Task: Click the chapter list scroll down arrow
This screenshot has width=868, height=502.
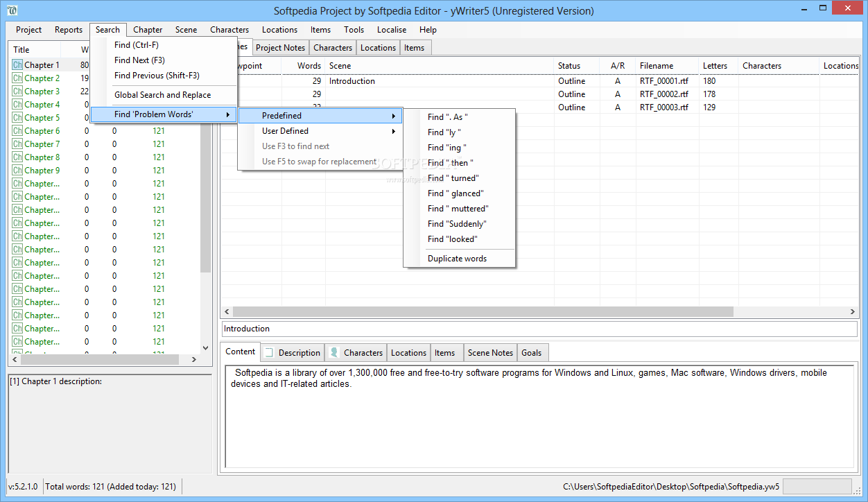Action: 205,348
